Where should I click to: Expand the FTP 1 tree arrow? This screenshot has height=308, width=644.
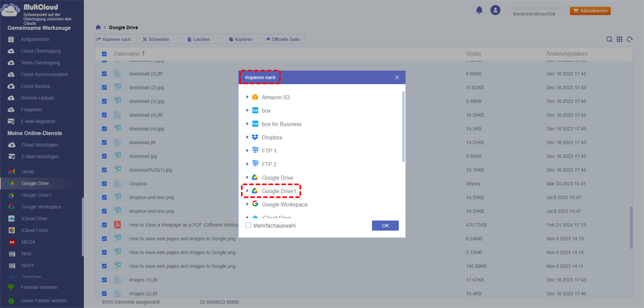[247, 151]
